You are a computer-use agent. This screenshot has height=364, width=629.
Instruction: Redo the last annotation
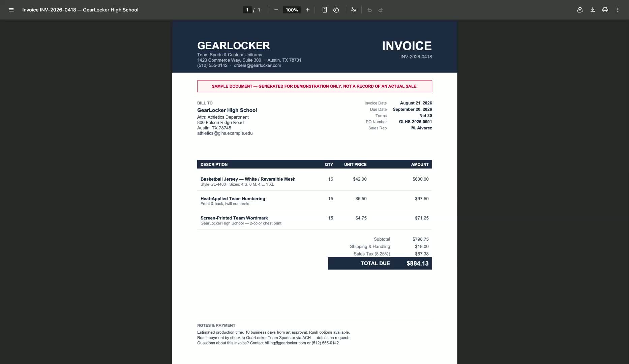tap(381, 10)
